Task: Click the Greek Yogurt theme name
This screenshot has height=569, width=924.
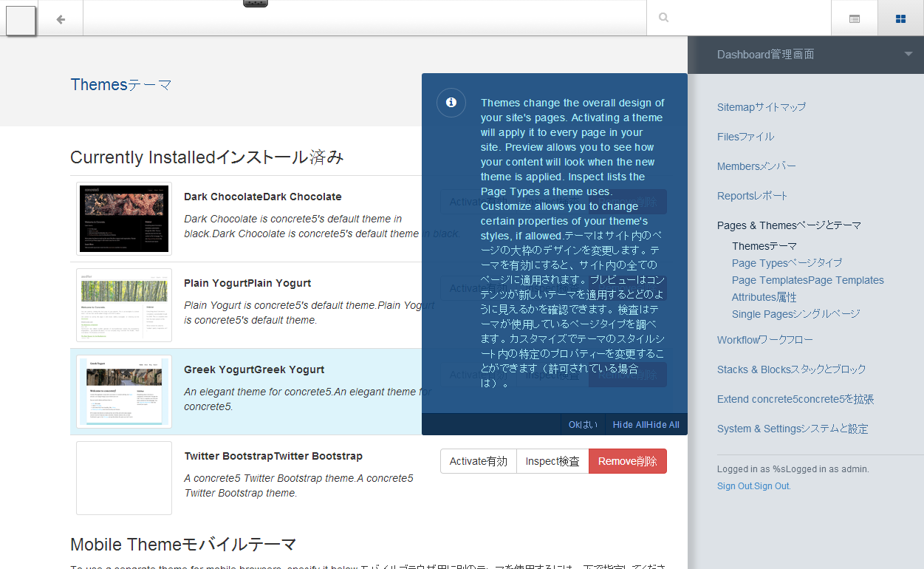Action: pos(254,369)
